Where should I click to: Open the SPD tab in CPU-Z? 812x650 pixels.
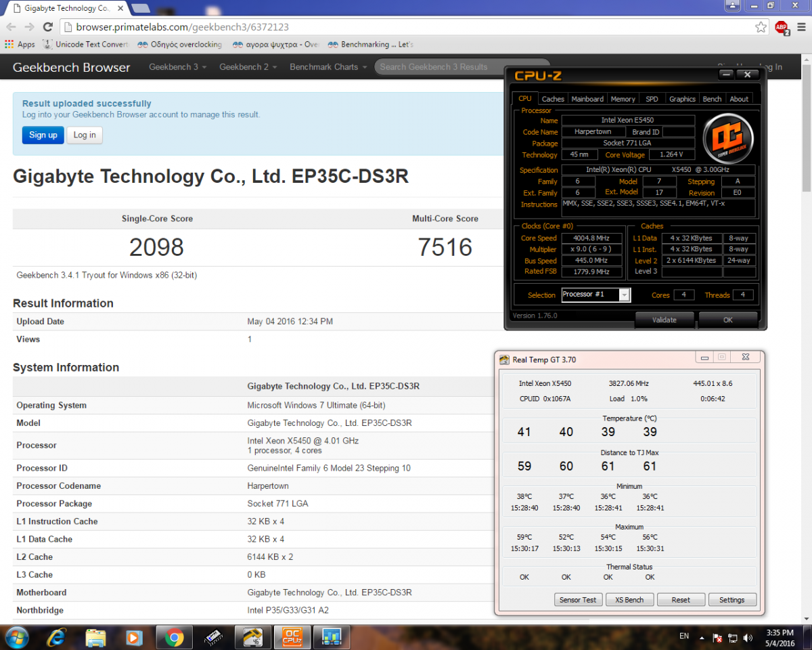(652, 99)
